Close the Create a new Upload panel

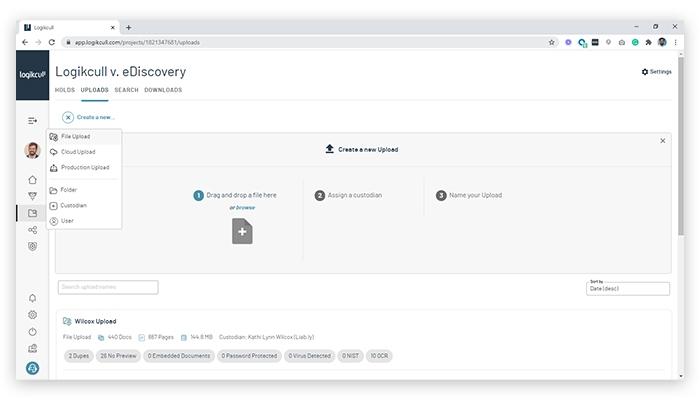click(x=662, y=141)
